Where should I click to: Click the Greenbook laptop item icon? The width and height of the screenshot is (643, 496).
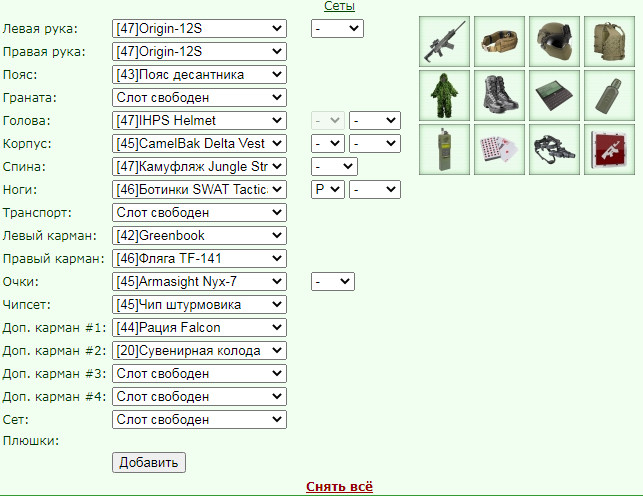point(554,96)
